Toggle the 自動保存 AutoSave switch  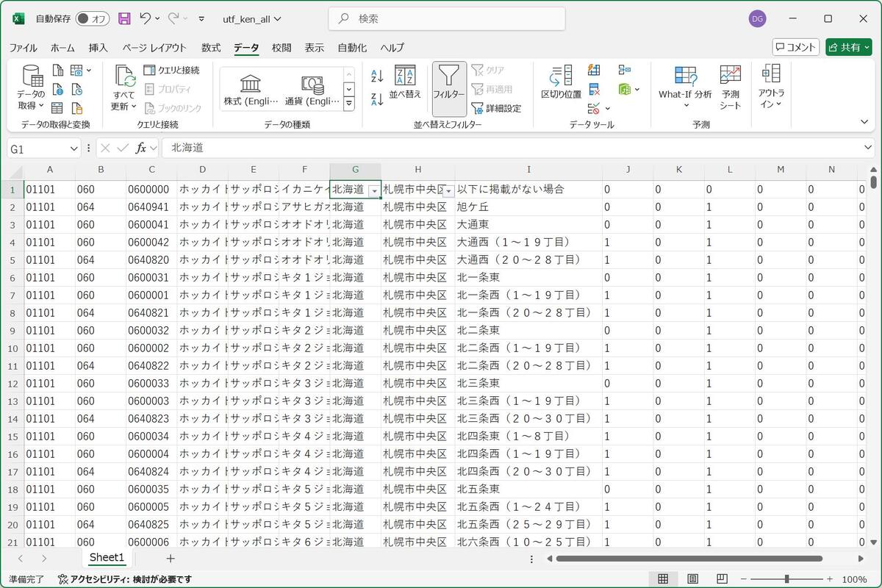coord(93,19)
